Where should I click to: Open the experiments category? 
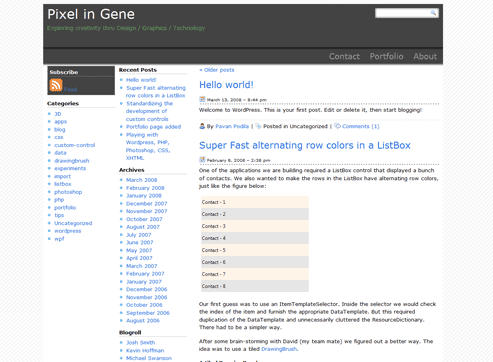70,168
